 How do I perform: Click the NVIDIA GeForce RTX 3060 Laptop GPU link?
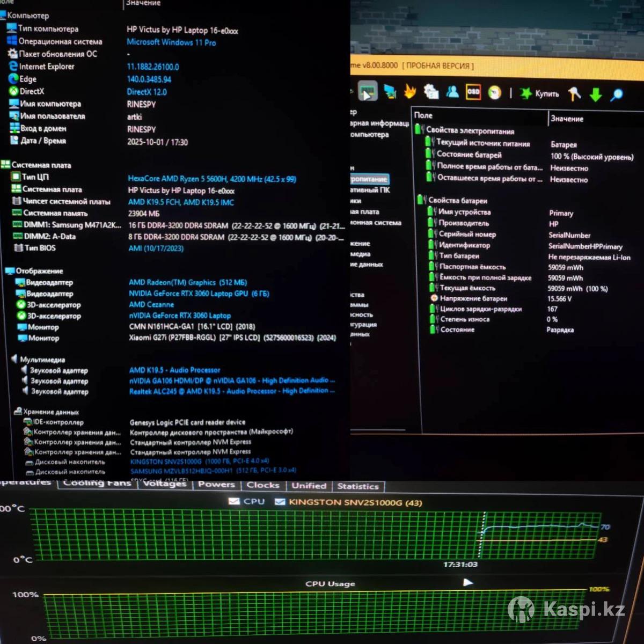pyautogui.click(x=199, y=294)
